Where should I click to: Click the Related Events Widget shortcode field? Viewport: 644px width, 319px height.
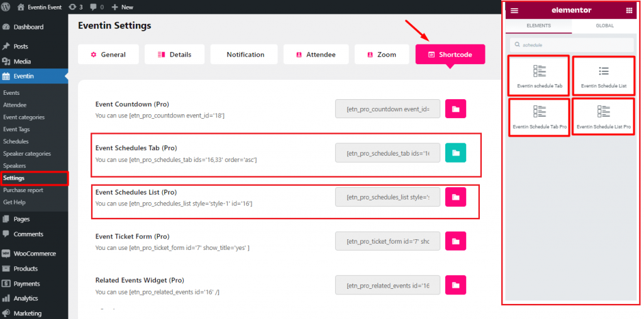[387, 285]
